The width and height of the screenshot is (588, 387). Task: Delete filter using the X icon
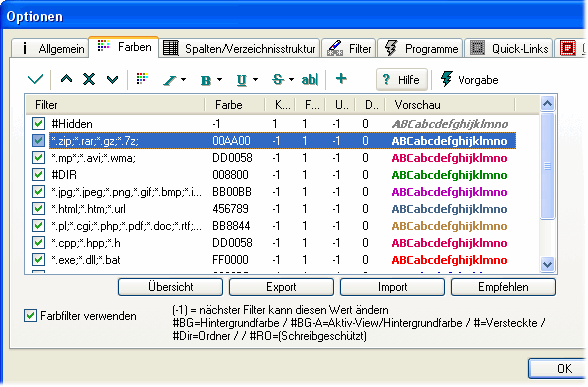click(89, 79)
